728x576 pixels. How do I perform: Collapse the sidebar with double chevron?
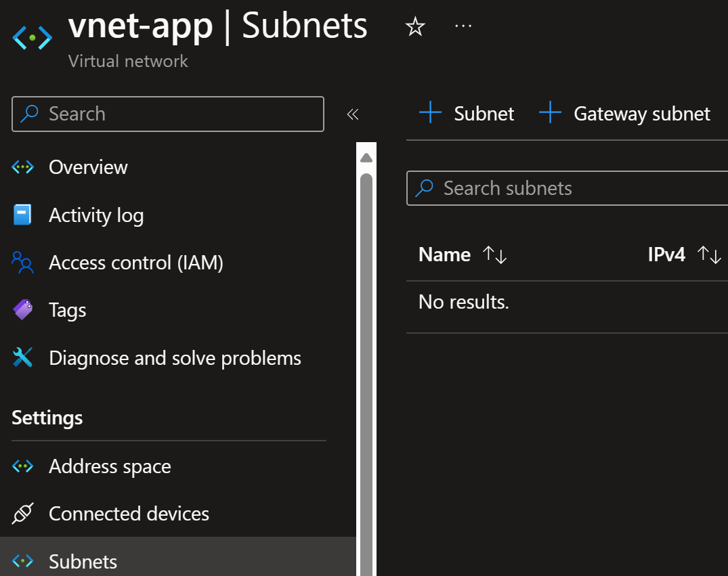click(x=352, y=114)
